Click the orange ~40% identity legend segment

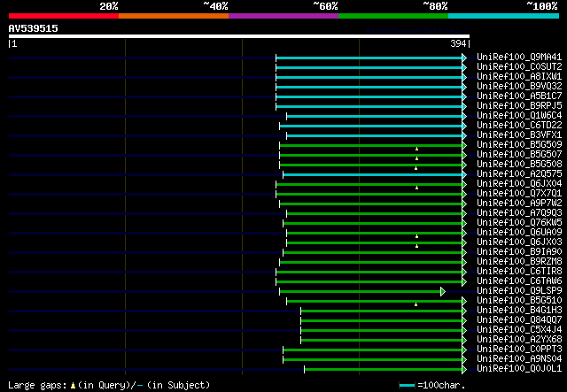(x=174, y=16)
